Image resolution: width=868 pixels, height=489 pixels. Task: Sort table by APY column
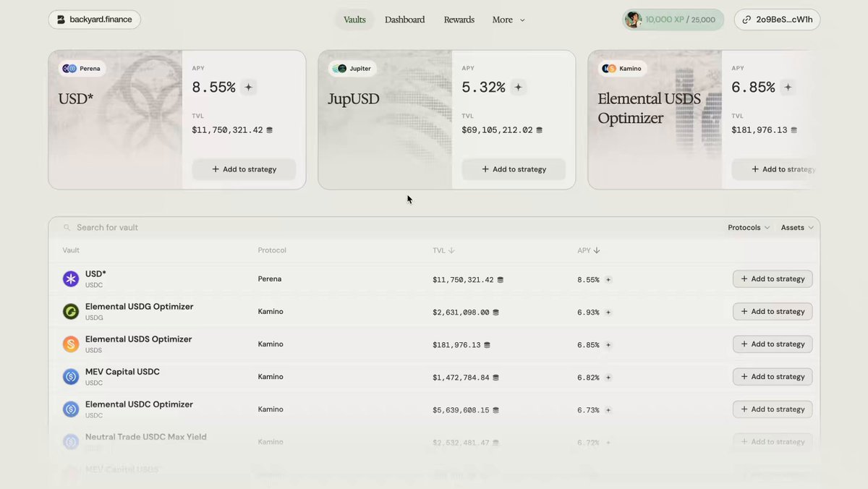coord(589,250)
